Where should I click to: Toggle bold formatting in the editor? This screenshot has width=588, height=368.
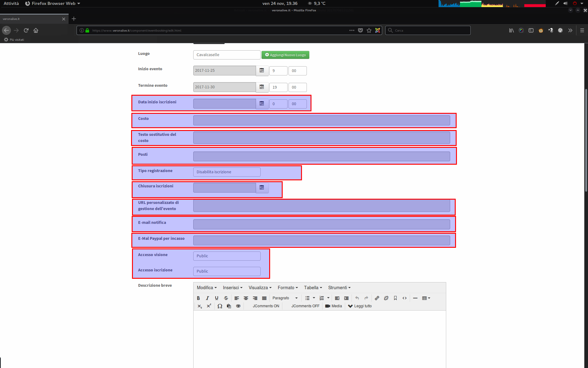pos(198,298)
